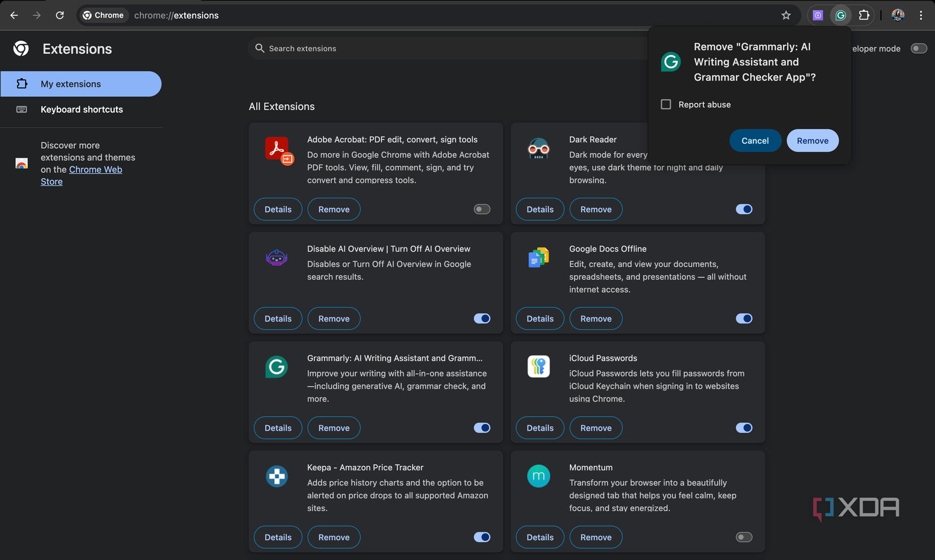This screenshot has width=935, height=560.
Task: Click the profile avatar icon
Action: tap(898, 15)
